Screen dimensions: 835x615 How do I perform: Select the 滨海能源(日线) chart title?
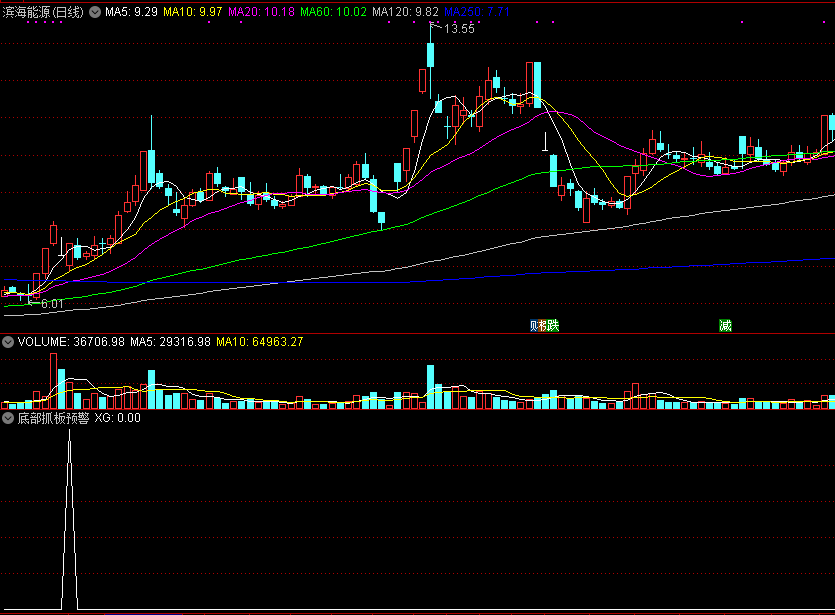point(43,12)
